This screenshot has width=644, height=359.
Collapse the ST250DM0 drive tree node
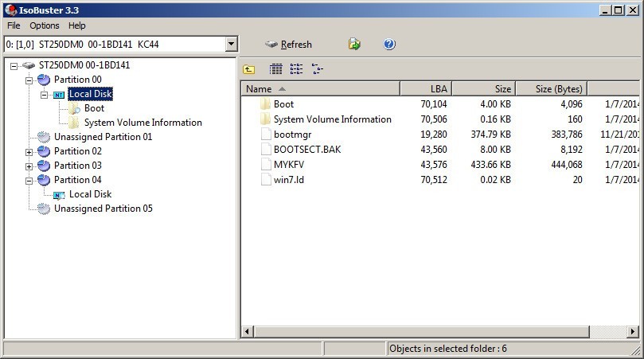click(x=14, y=66)
